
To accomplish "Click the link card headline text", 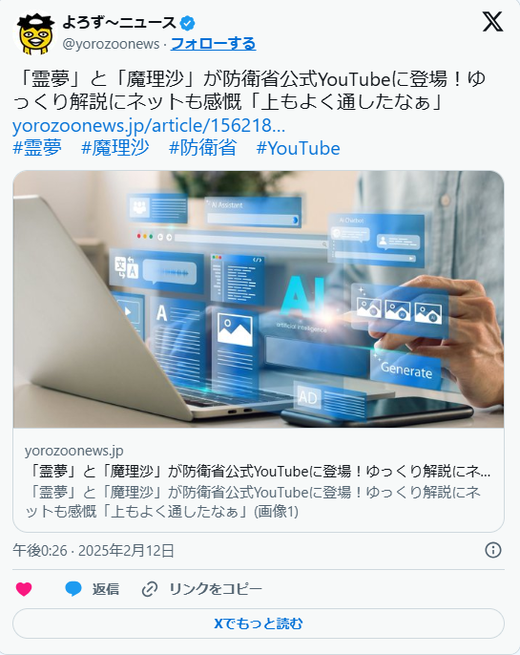I will click(258, 472).
